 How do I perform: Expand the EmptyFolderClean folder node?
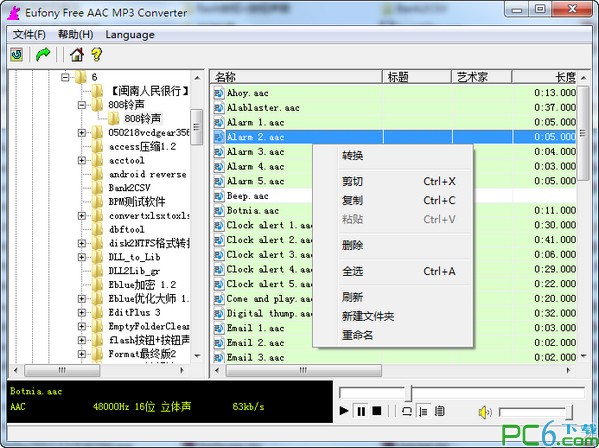pyautogui.click(x=82, y=327)
